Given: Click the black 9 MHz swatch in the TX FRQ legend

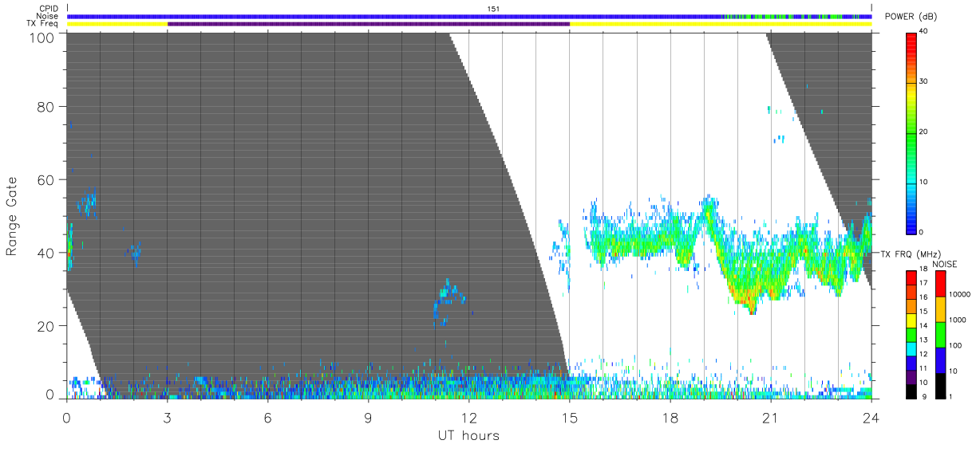Looking at the screenshot, I should [911, 391].
